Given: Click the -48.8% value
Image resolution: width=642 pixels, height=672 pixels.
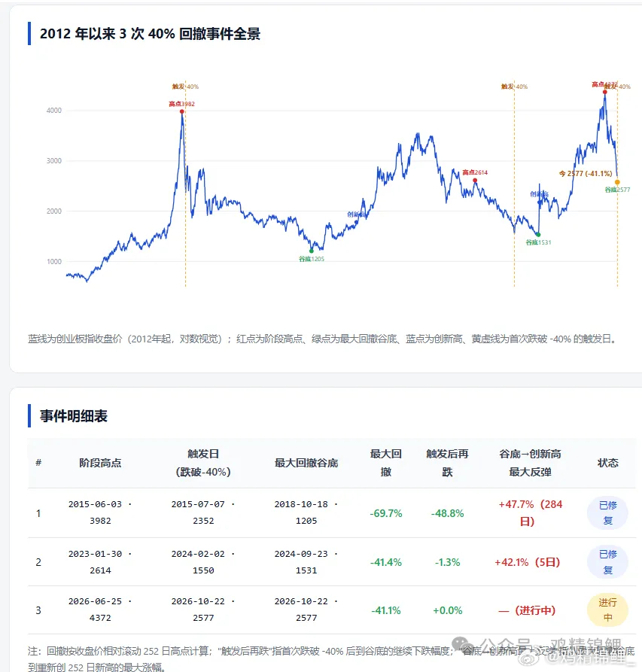Looking at the screenshot, I should pyautogui.click(x=447, y=513).
